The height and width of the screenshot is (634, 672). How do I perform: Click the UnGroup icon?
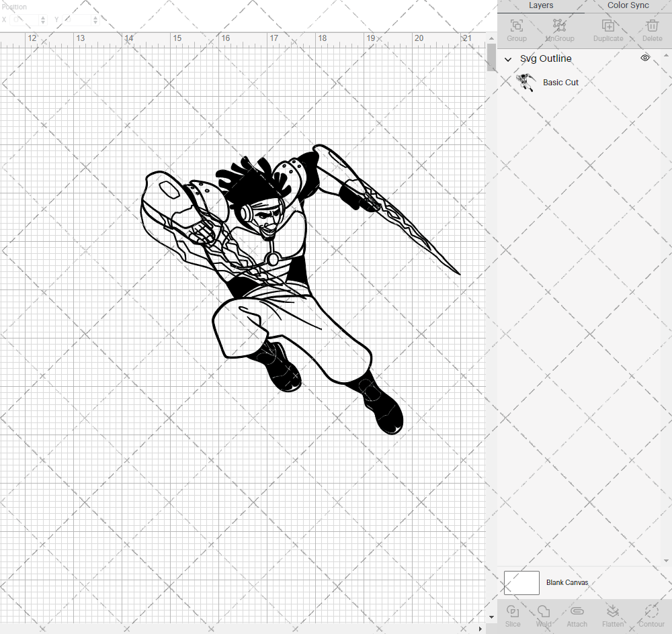[x=559, y=26]
